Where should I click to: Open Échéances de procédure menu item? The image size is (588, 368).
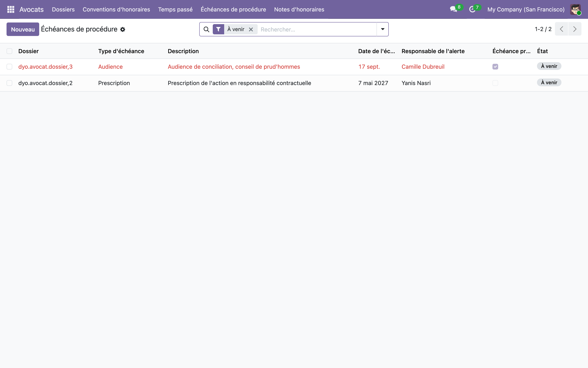233,9
